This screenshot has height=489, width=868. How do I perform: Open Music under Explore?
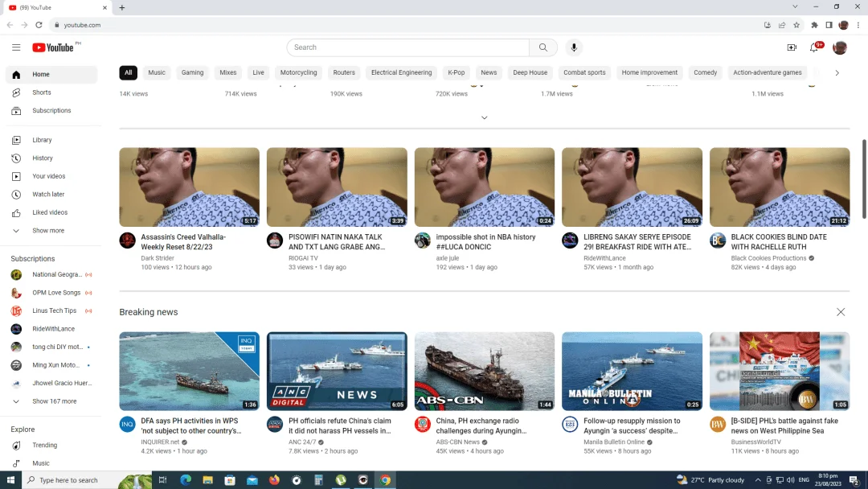pyautogui.click(x=51, y=463)
